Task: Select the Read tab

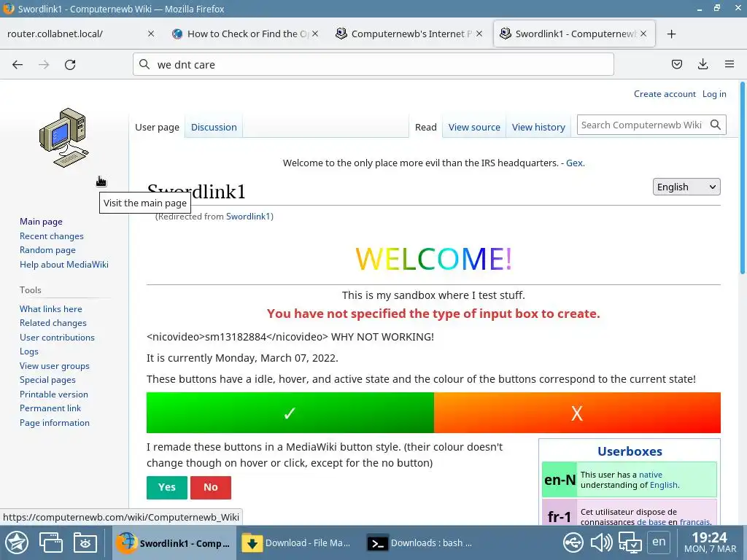Action: (425, 127)
